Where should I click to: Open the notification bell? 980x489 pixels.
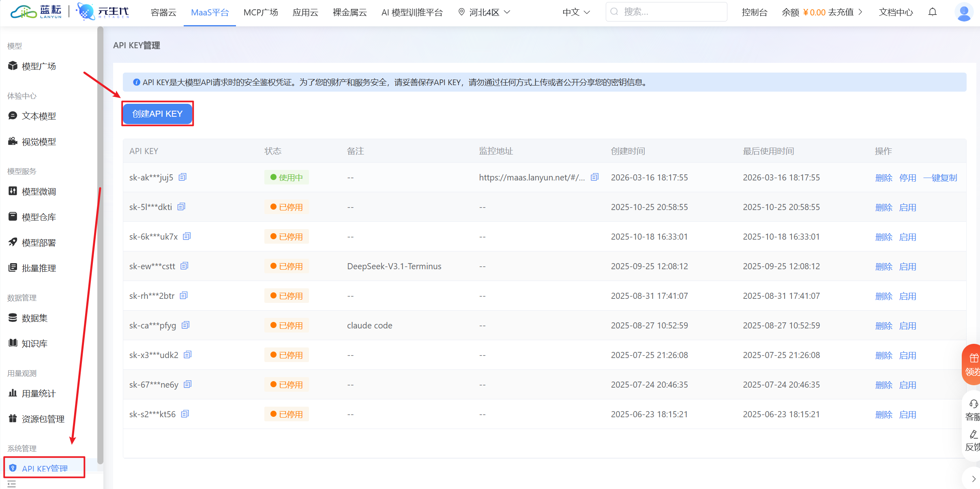932,12
